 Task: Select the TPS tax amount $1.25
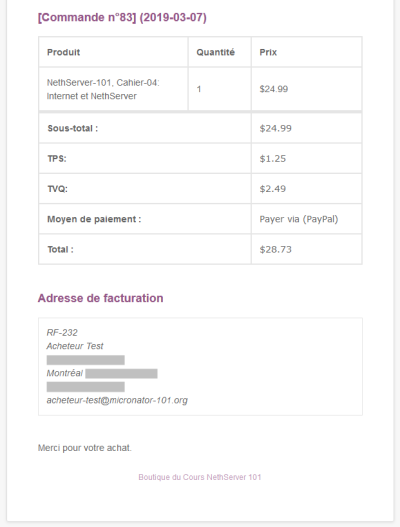tap(273, 159)
